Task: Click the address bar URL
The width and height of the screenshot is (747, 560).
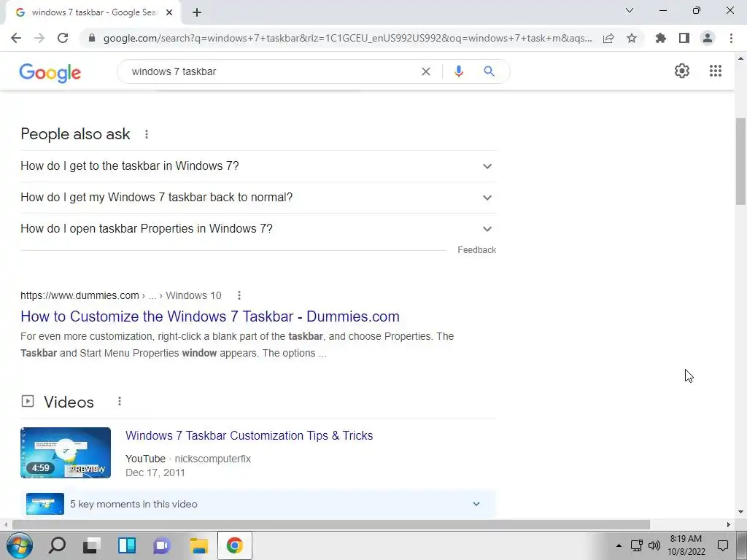Action: click(348, 38)
